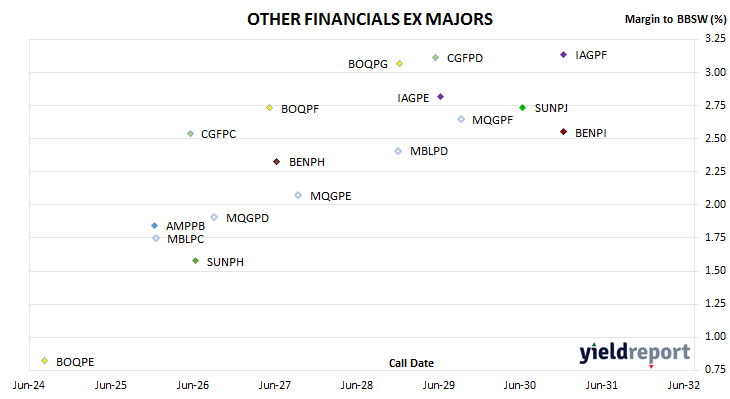Select the MQGPE hollow diamond marker
The image size is (730, 399).
298,196
